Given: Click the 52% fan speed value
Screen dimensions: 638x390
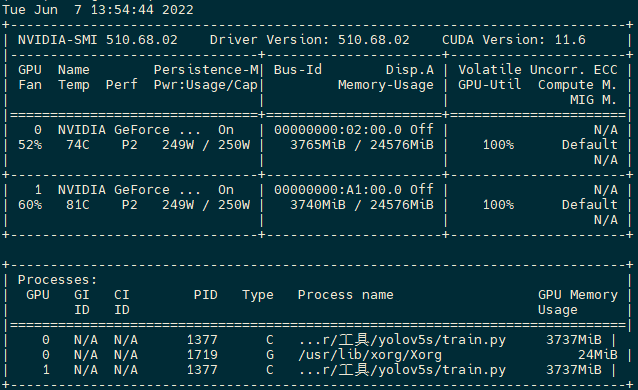Looking at the screenshot, I should point(30,145).
